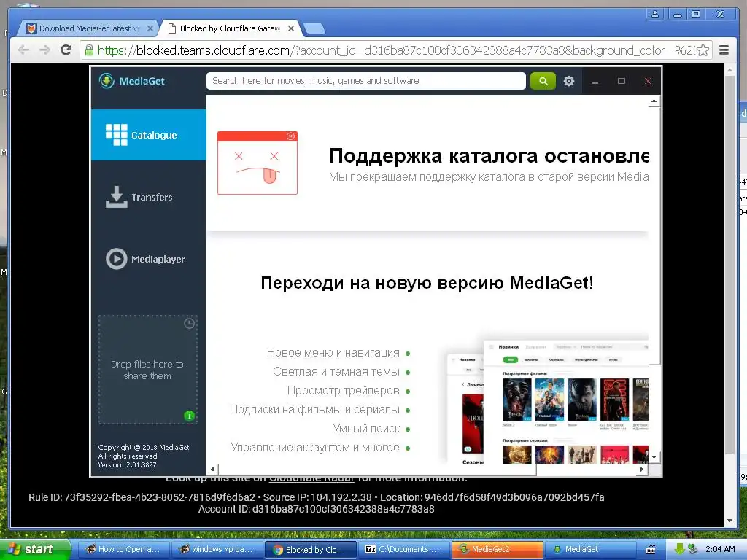Click the Новое меню и навигация item
Image resolution: width=747 pixels, height=560 pixels.
point(333,352)
